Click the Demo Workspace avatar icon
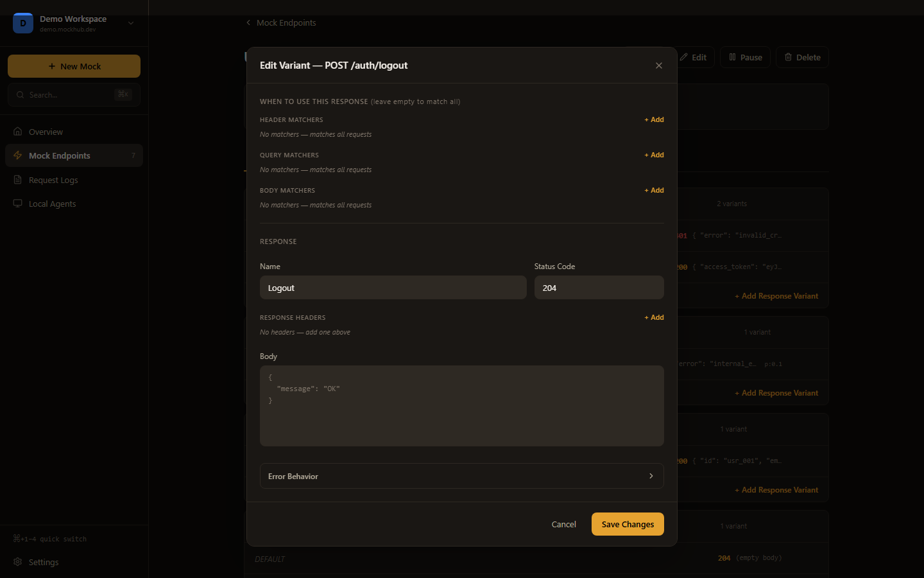The image size is (924, 578). (x=23, y=23)
